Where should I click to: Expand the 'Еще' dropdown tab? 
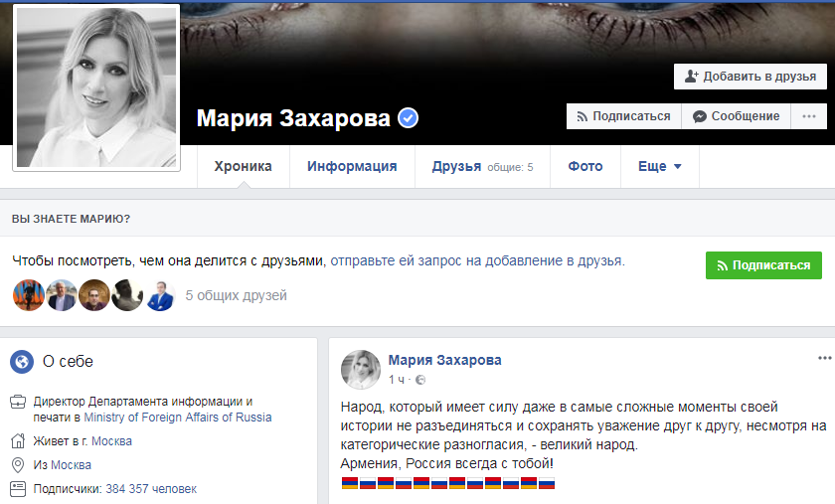660,166
